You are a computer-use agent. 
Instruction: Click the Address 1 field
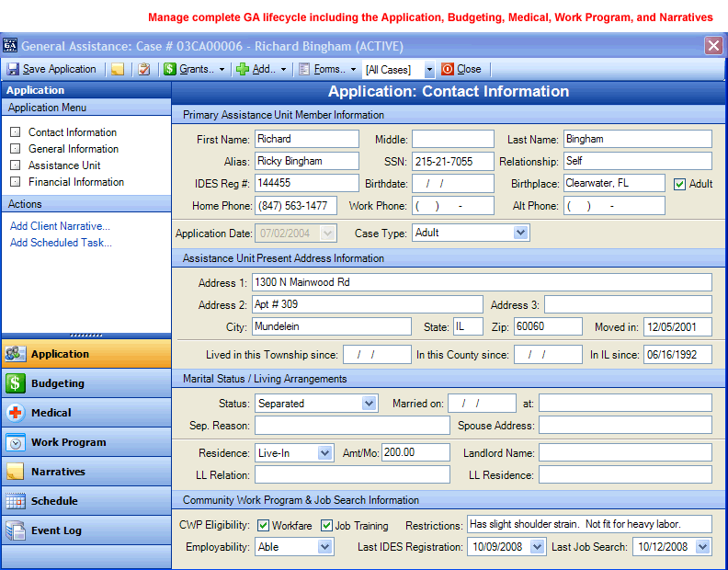pos(482,282)
